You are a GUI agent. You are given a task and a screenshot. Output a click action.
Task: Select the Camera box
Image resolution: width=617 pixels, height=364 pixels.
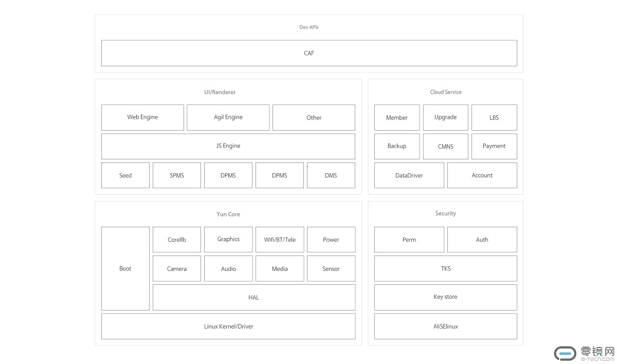[177, 268]
